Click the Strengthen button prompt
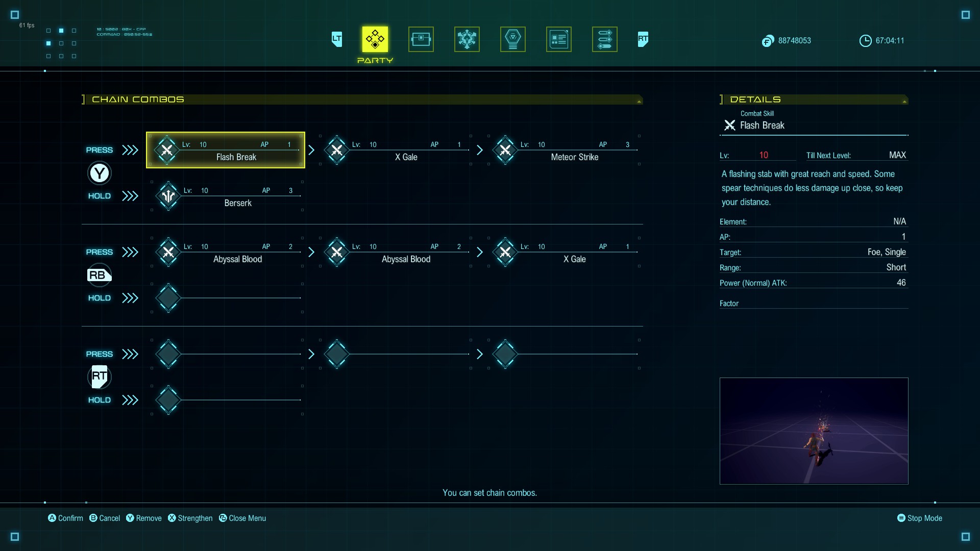980x551 pixels. click(x=190, y=518)
